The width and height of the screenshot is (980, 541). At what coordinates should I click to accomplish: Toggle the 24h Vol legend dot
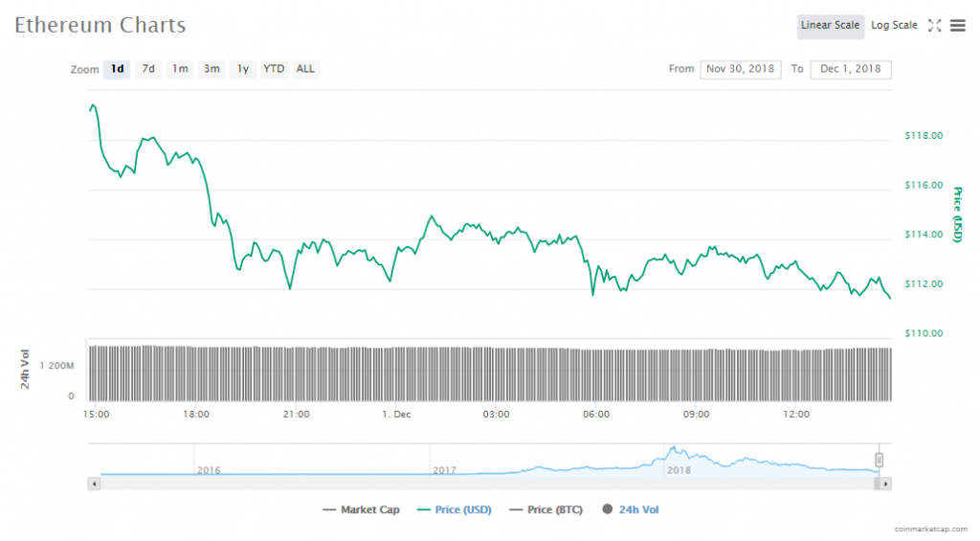tap(608, 510)
